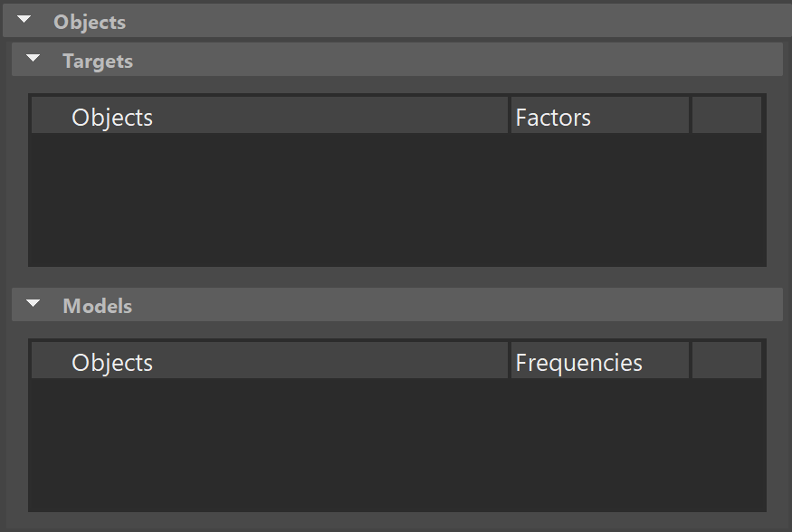Click empty right side of Targets header bar
This screenshot has width=792, height=532.
pos(454,60)
